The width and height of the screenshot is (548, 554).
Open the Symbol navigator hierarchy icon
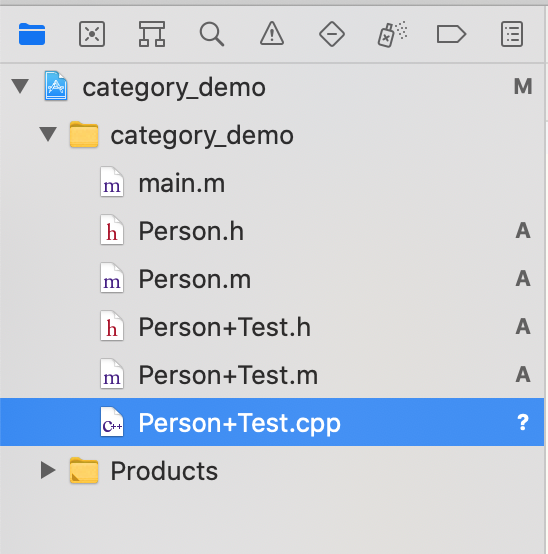point(152,34)
